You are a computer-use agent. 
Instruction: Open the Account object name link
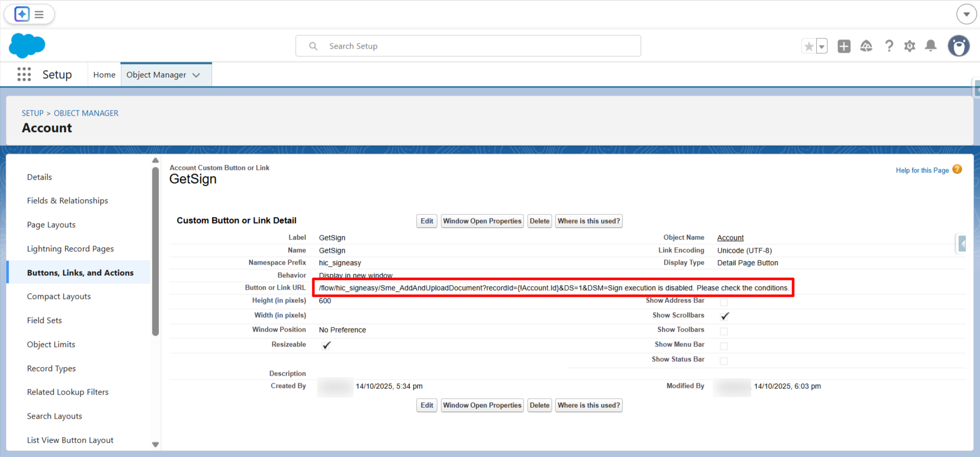pos(730,237)
